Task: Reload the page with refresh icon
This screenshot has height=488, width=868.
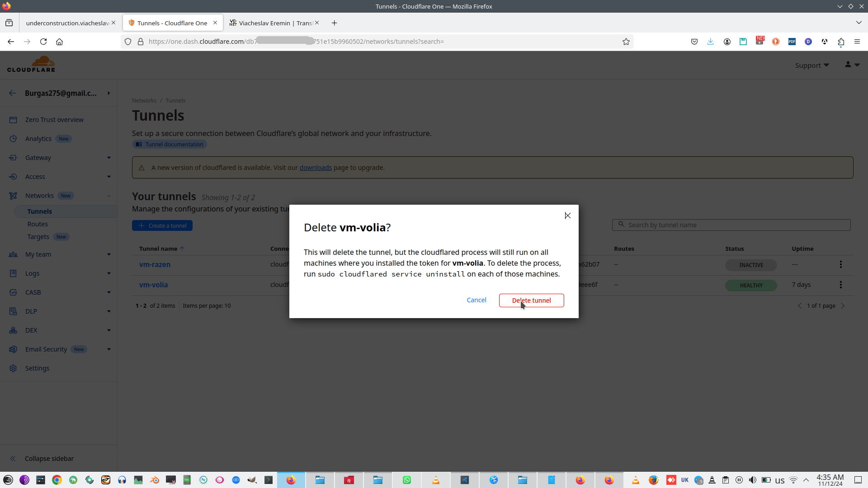Action: 43,42
